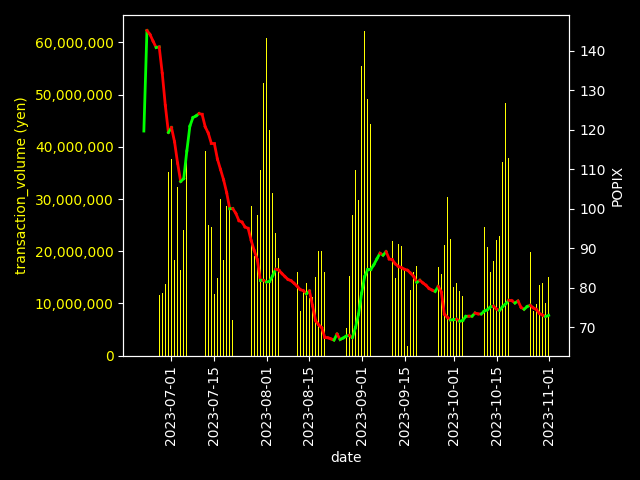The height and width of the screenshot is (480, 640).
Task: Click the 60,000,000 left axis label
Action: [74, 43]
